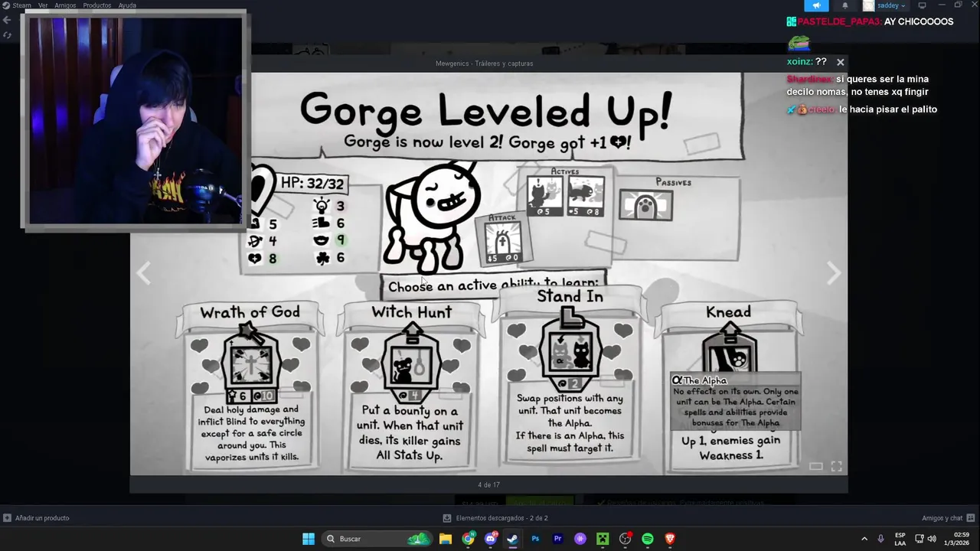980x551 pixels.
Task: Open Discord from the taskbar
Action: [491, 539]
